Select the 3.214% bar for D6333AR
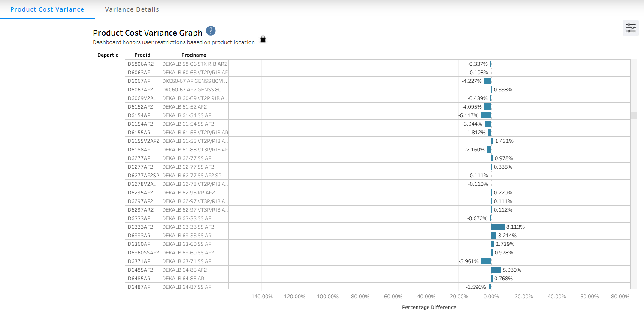The image size is (644, 315). click(494, 236)
